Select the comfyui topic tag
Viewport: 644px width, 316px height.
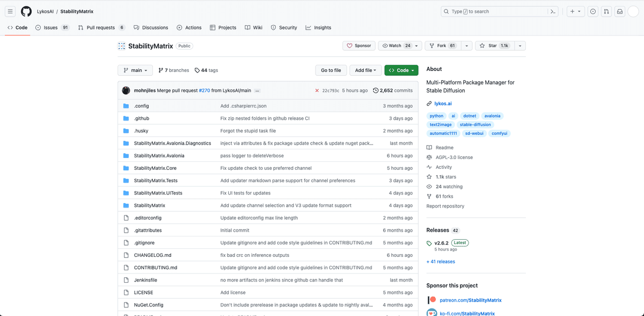[499, 133]
